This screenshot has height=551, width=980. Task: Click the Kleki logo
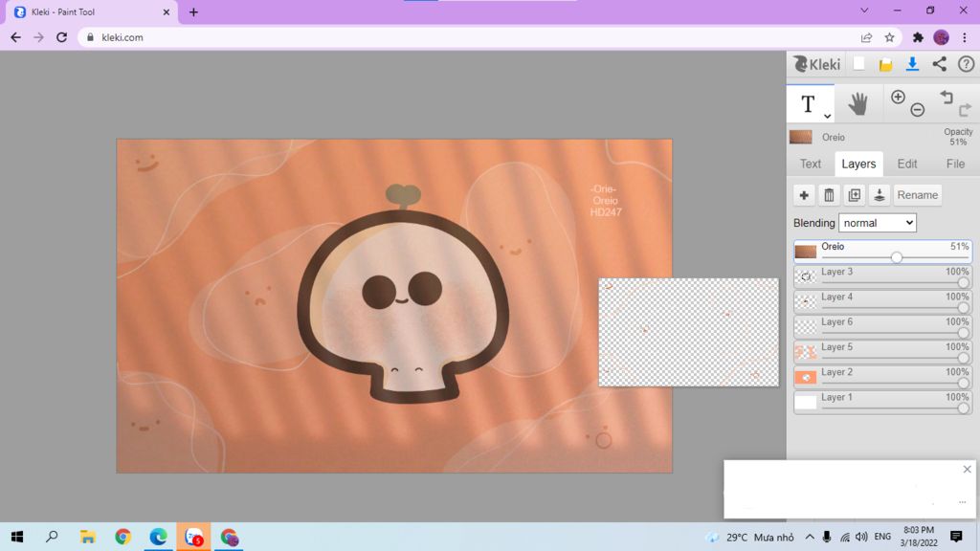point(817,64)
